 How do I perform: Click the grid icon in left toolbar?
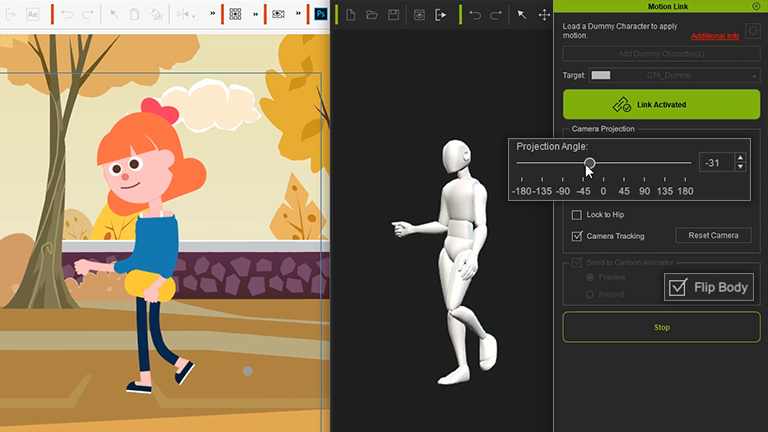coord(235,14)
